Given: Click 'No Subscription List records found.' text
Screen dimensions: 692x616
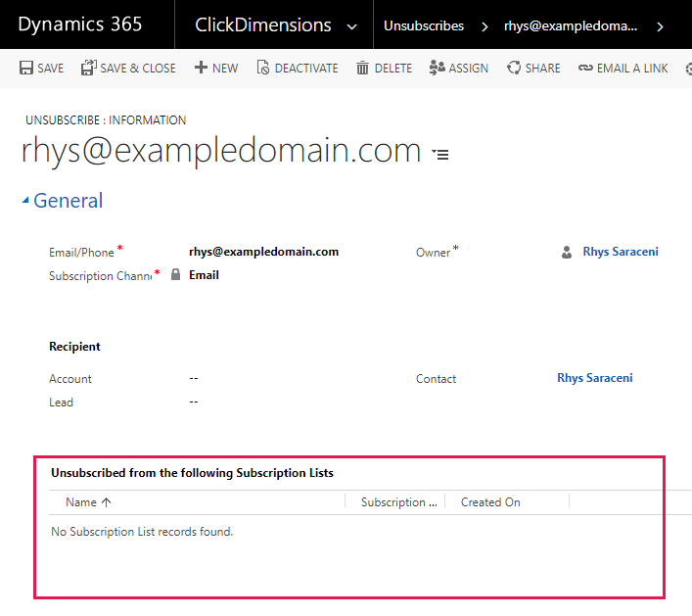Looking at the screenshot, I should (142, 532).
